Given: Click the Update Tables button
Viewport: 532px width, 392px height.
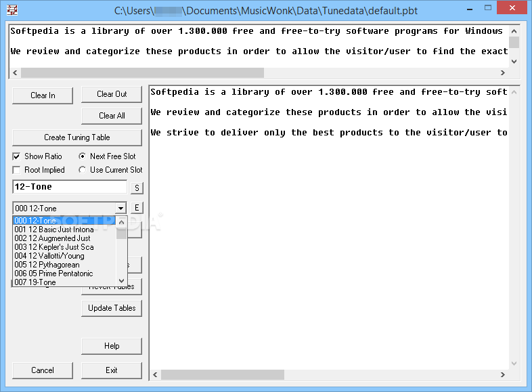Looking at the screenshot, I should 112,308.
